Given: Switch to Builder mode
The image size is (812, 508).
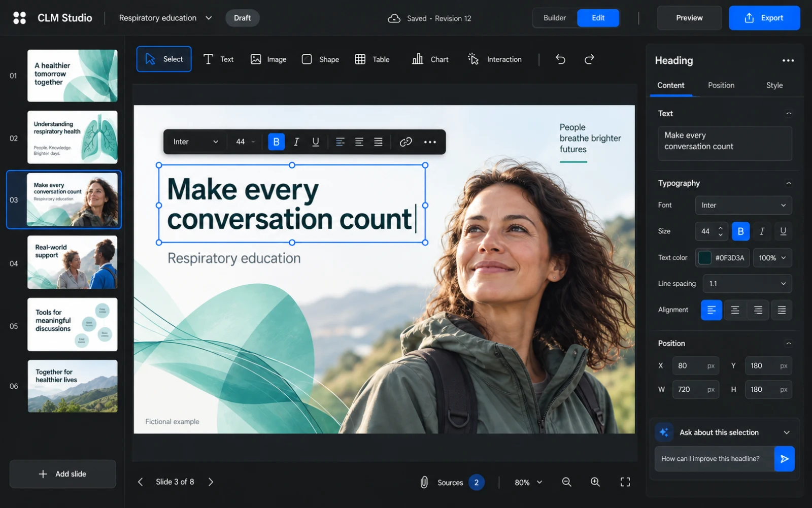Looking at the screenshot, I should click(x=555, y=18).
